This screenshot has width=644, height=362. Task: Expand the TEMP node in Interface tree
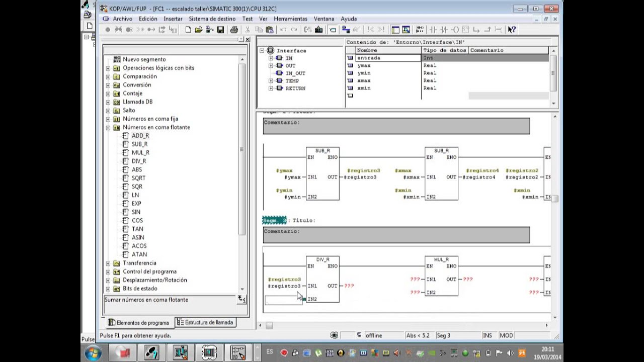(x=271, y=81)
